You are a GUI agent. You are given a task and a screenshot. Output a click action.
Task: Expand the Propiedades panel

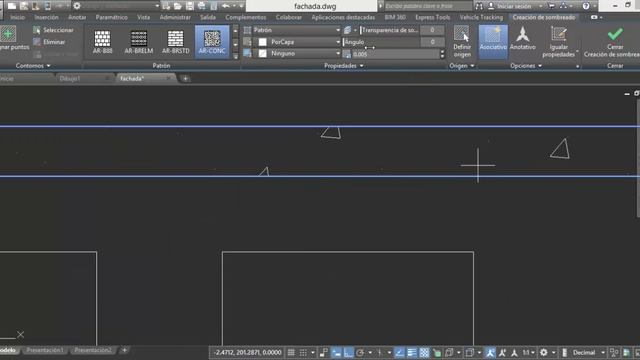pyautogui.click(x=343, y=66)
